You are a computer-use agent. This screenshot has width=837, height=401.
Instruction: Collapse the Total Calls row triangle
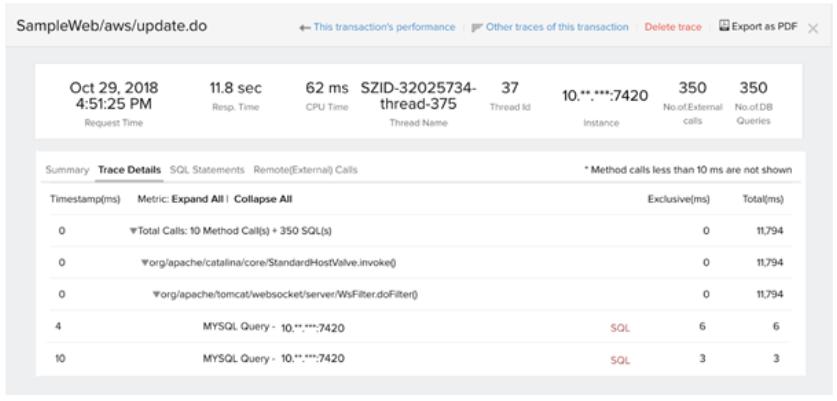(x=133, y=231)
